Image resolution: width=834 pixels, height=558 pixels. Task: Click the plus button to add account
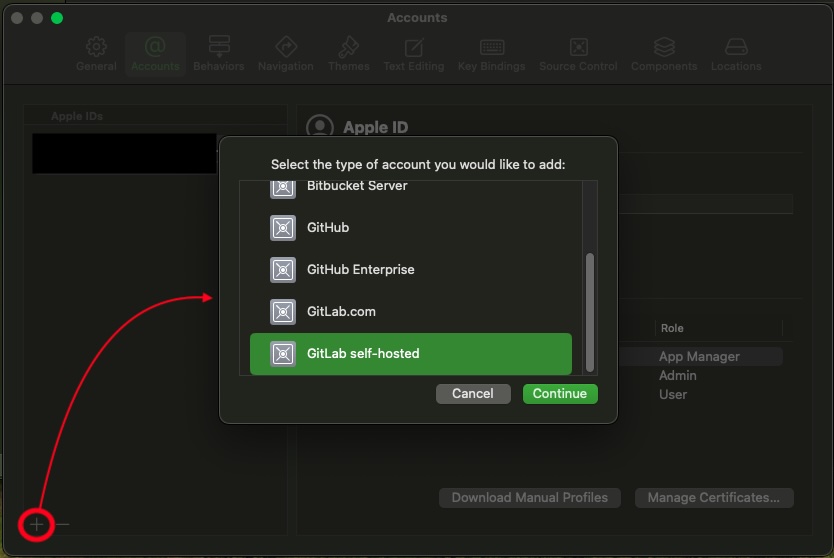point(37,523)
